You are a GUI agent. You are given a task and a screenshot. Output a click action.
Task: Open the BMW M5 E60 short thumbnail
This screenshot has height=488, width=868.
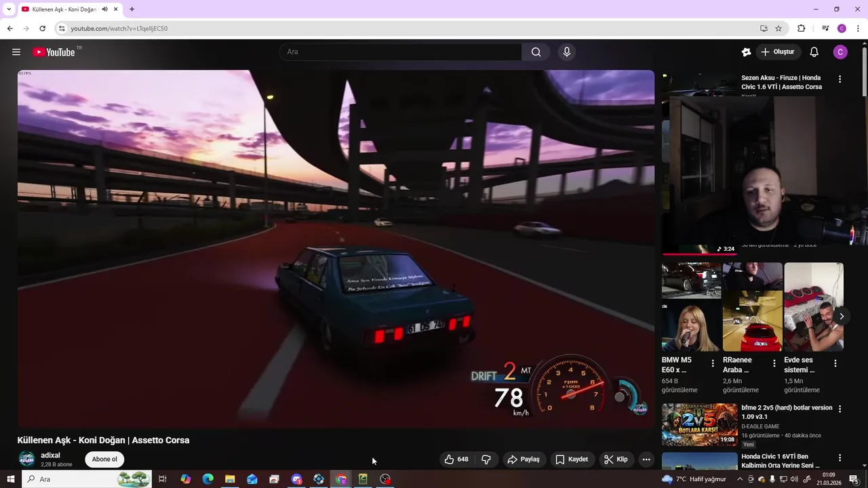tap(692, 307)
